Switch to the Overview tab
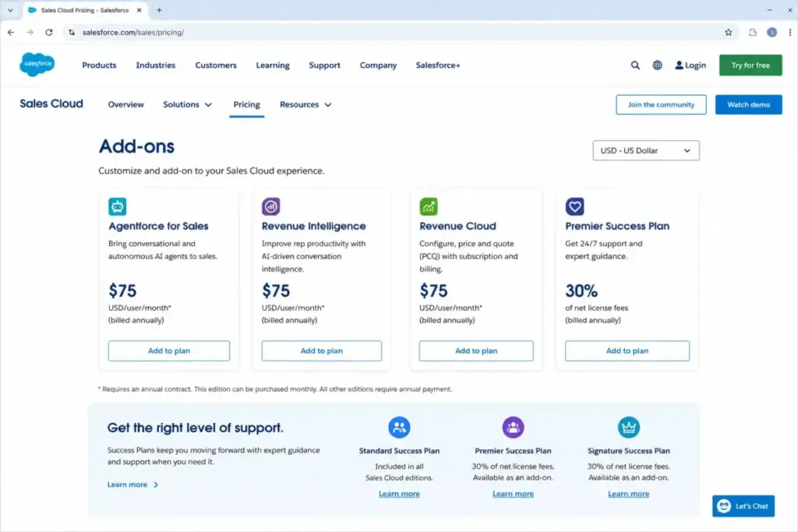 click(125, 104)
